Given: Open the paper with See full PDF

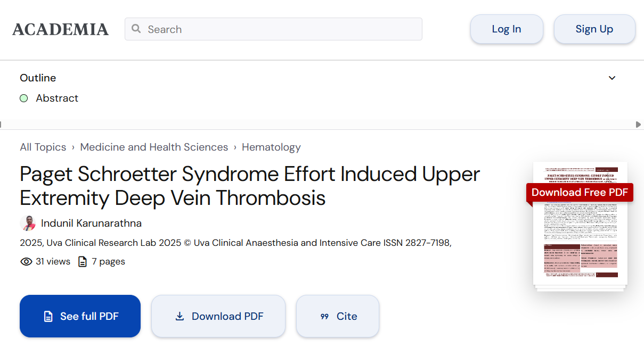Looking at the screenshot, I should [x=80, y=316].
